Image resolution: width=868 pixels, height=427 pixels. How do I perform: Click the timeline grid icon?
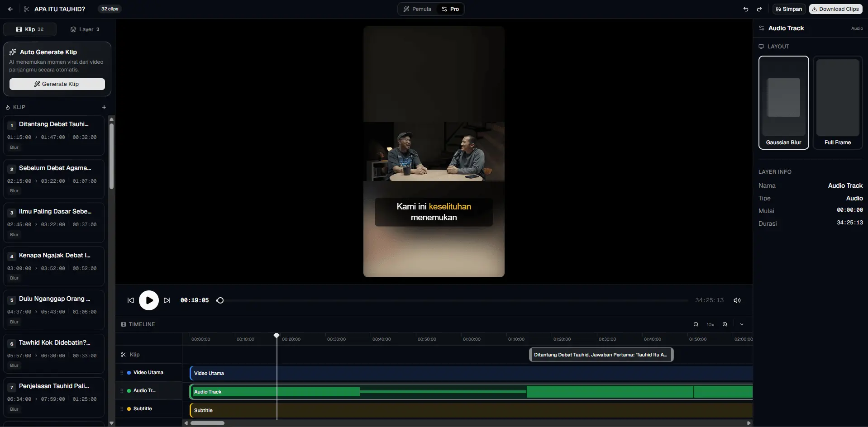click(x=124, y=324)
